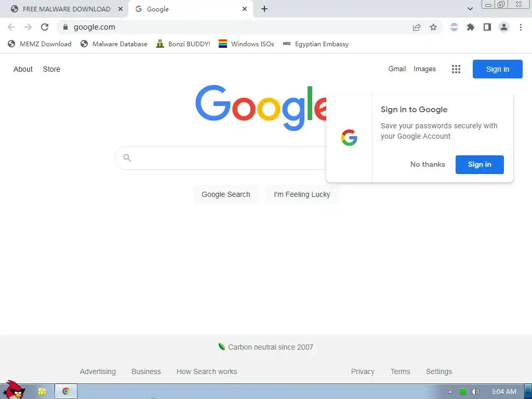Dismiss the popup with No thanks

(x=428, y=165)
